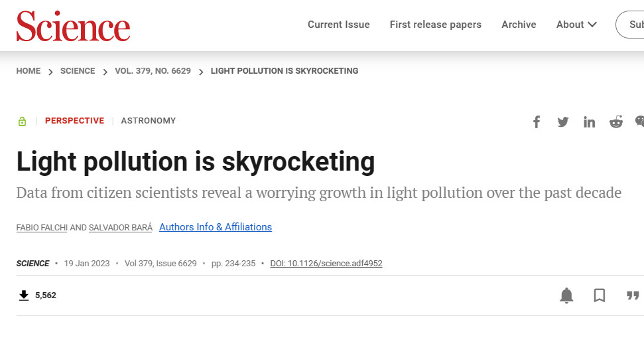This screenshot has height=338, width=644.
Task: Click the download count icon
Action: tap(24, 296)
